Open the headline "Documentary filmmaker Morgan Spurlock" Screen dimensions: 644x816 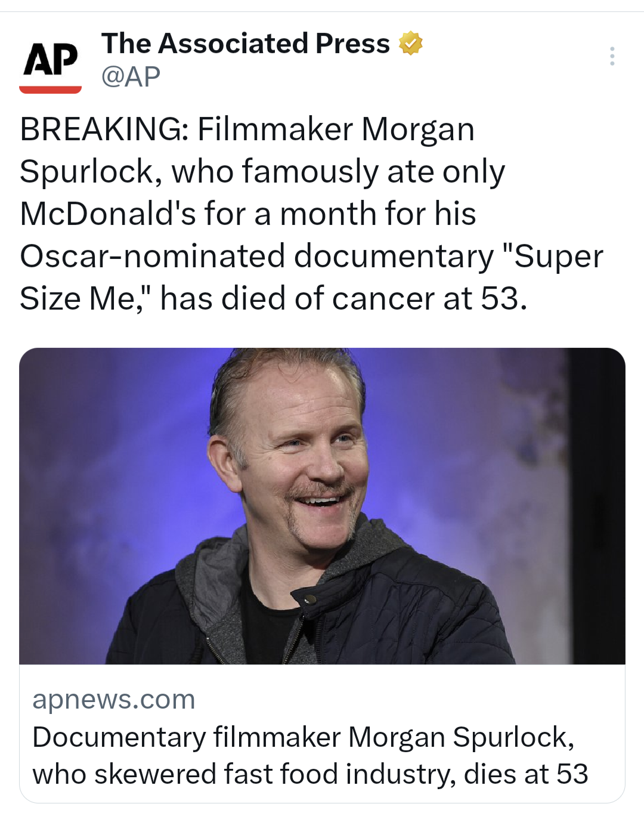(303, 737)
